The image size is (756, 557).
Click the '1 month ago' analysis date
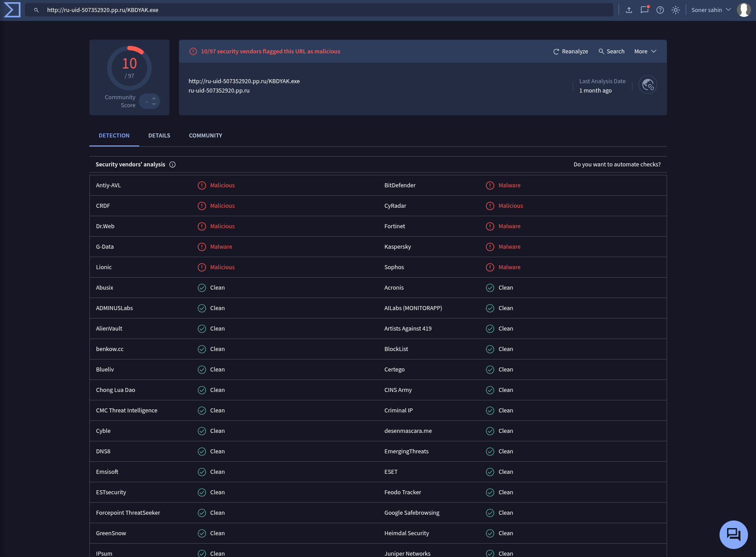(x=595, y=90)
